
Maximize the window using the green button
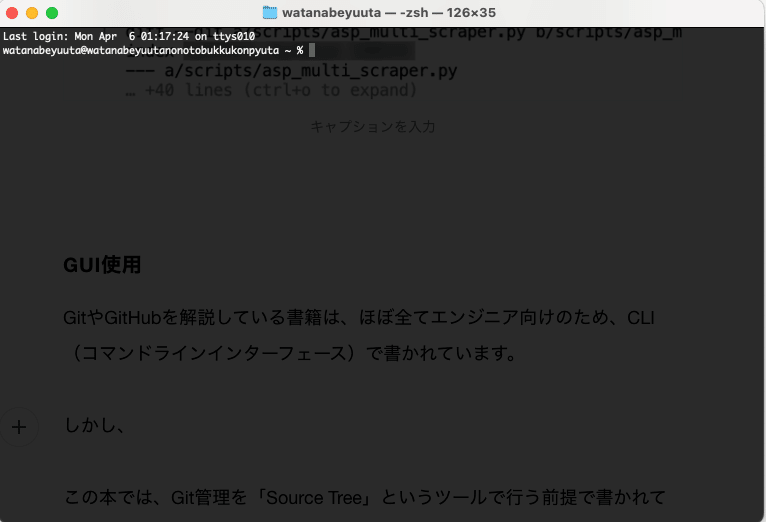tap(52, 13)
